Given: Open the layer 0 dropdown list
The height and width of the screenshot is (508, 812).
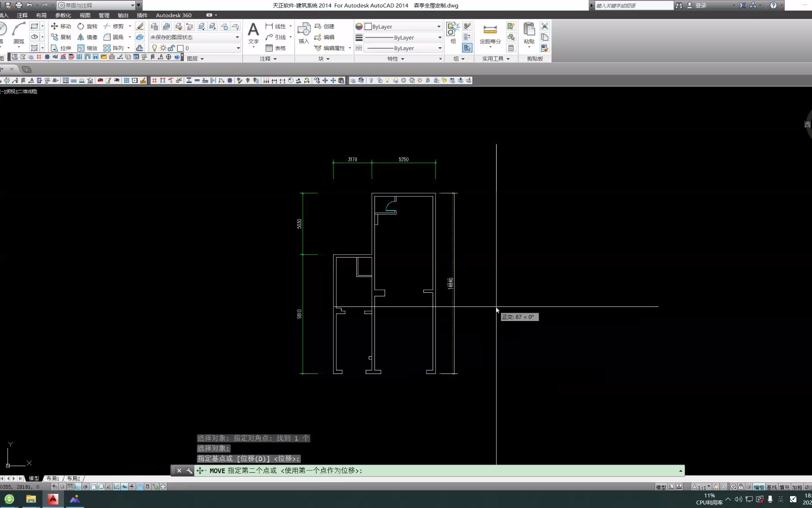Looking at the screenshot, I should (195, 48).
